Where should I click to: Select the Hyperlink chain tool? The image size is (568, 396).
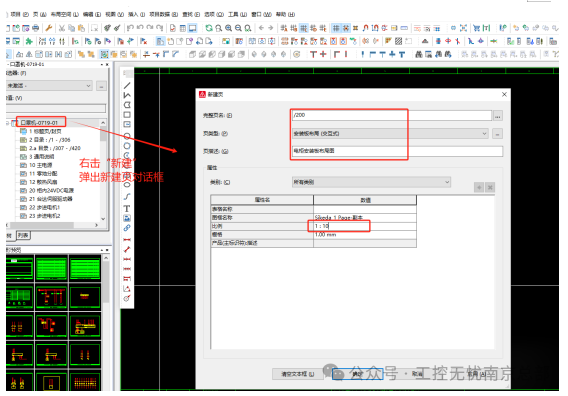click(127, 228)
